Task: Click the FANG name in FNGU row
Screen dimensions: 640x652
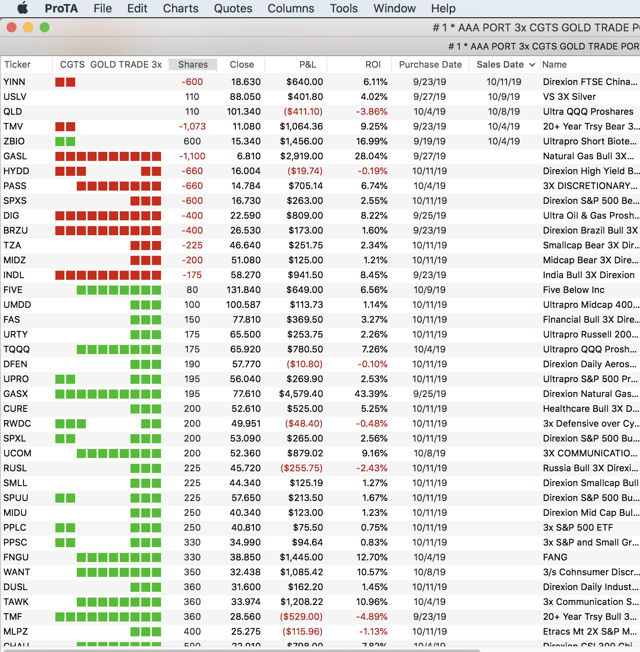Action: click(555, 557)
